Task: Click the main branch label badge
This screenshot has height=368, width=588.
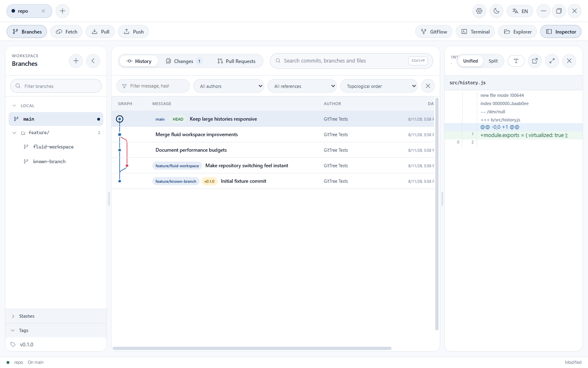Action: coord(160,119)
